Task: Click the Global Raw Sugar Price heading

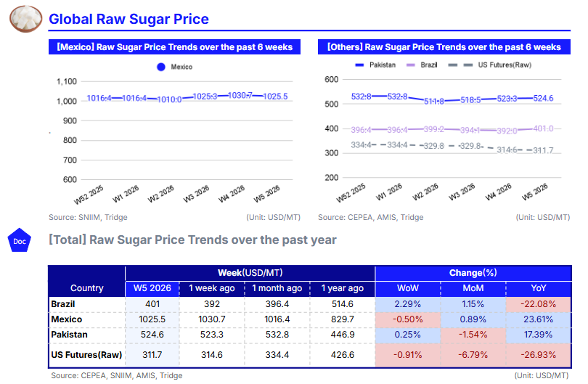Action: (128, 20)
